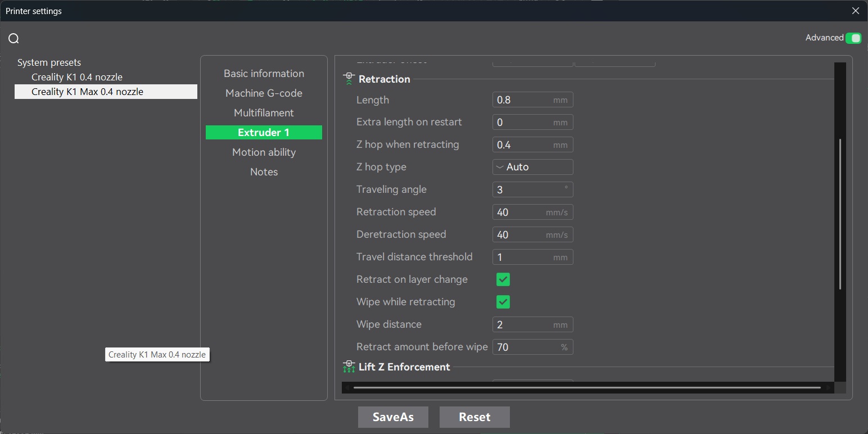Select Creality K1 Max 0.4 nozzle preset
This screenshot has height=434, width=868.
[x=106, y=92]
